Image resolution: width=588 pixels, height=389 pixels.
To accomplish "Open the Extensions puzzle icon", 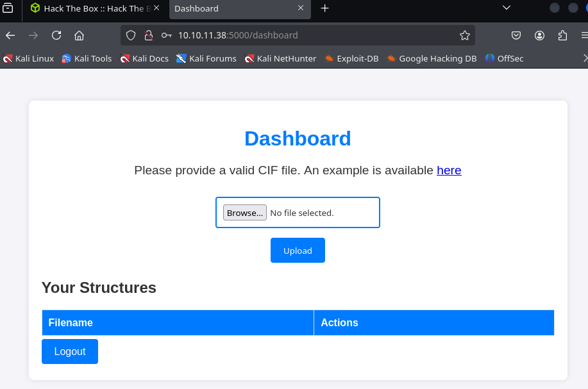I will 563,35.
